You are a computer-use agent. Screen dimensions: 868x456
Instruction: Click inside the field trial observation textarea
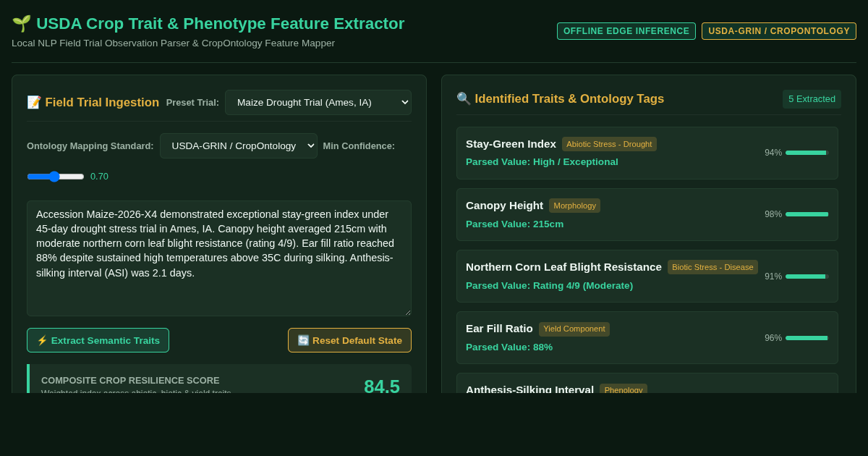219,258
